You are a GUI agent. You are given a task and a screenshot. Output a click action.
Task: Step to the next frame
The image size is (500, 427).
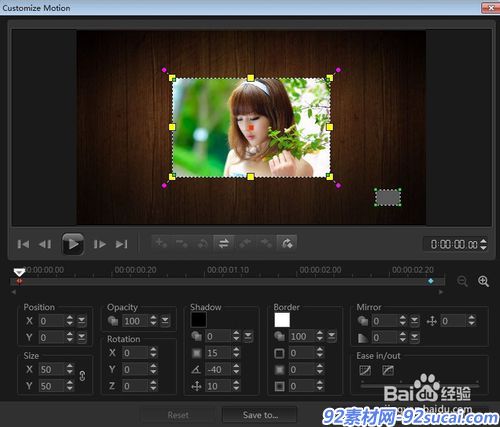pos(99,244)
